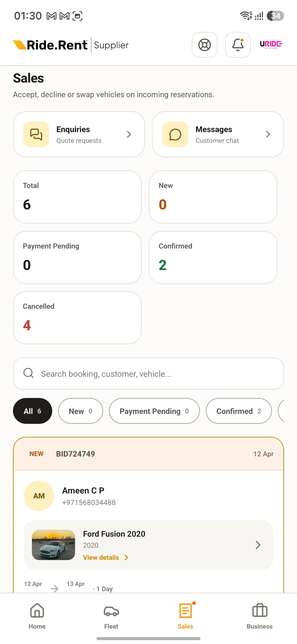Open notifications bell icon

tap(238, 45)
